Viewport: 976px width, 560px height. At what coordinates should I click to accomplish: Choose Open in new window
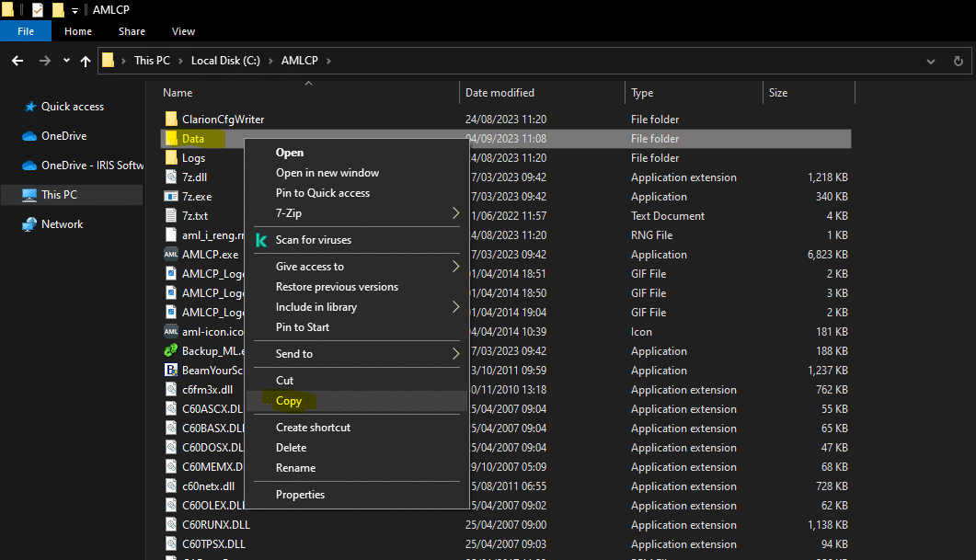[x=357, y=173]
